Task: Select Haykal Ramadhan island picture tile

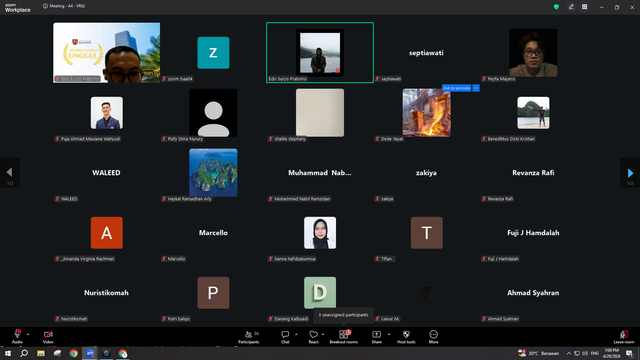Action: (x=213, y=173)
